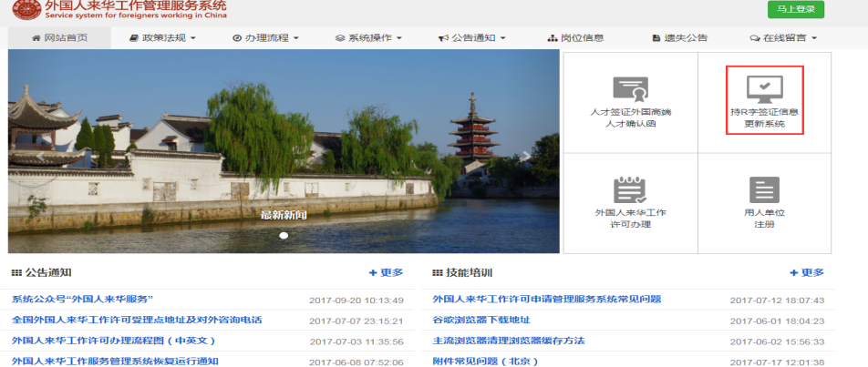Open 外国人来华工作许可办理流程图 notice

(113, 341)
